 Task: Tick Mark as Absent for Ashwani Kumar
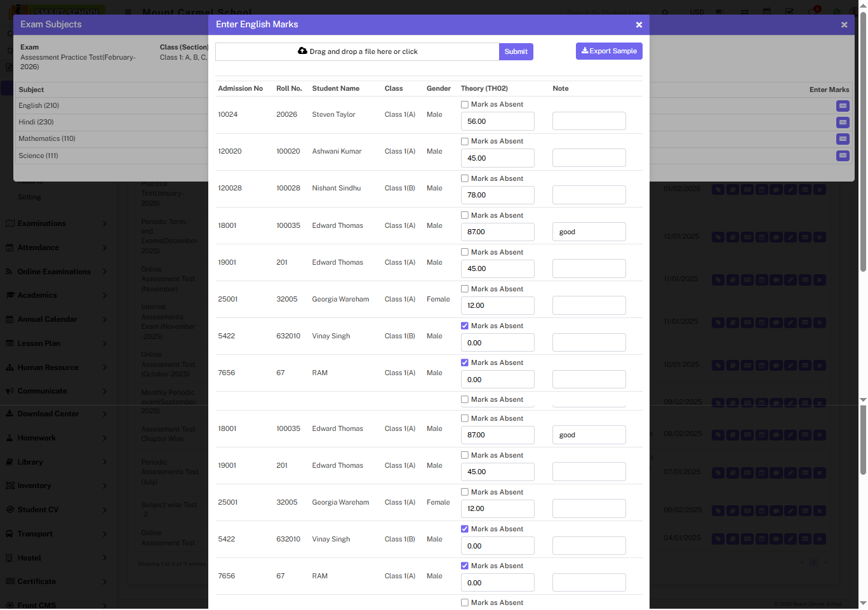click(465, 142)
